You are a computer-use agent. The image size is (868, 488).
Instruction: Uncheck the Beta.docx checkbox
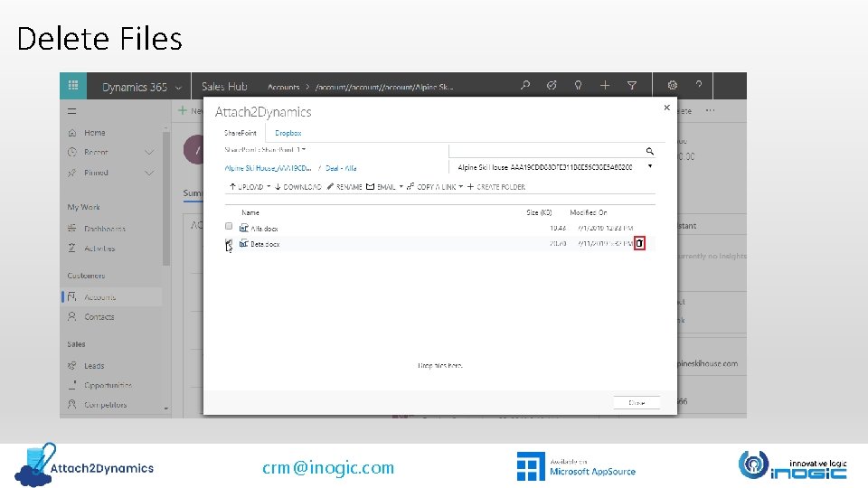click(x=229, y=243)
